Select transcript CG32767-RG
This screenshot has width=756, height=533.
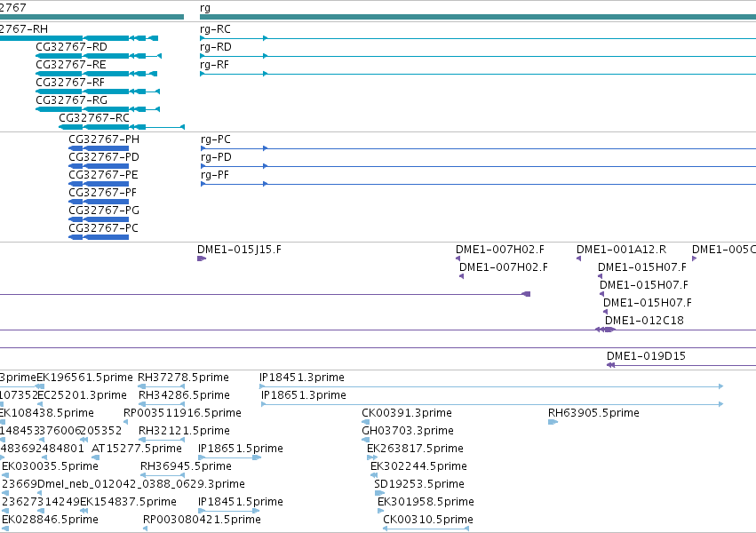click(x=98, y=109)
